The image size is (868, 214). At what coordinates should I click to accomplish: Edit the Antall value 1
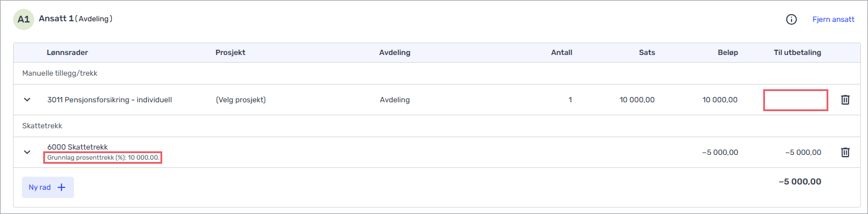tap(570, 100)
